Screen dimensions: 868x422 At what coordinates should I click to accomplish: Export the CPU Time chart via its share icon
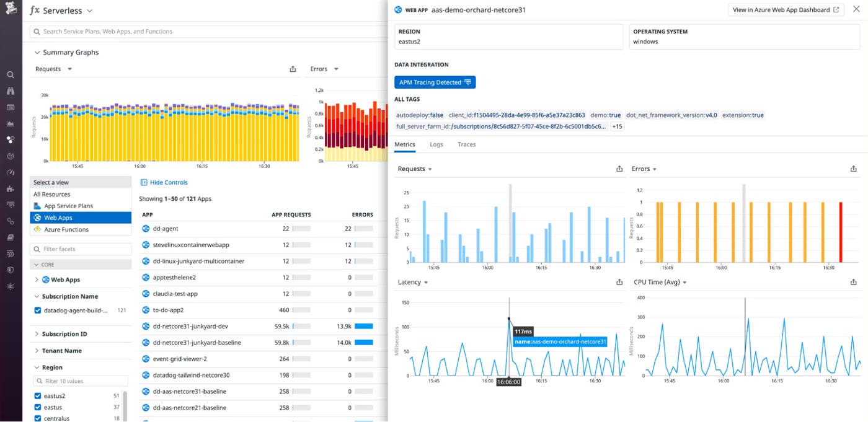(x=853, y=282)
